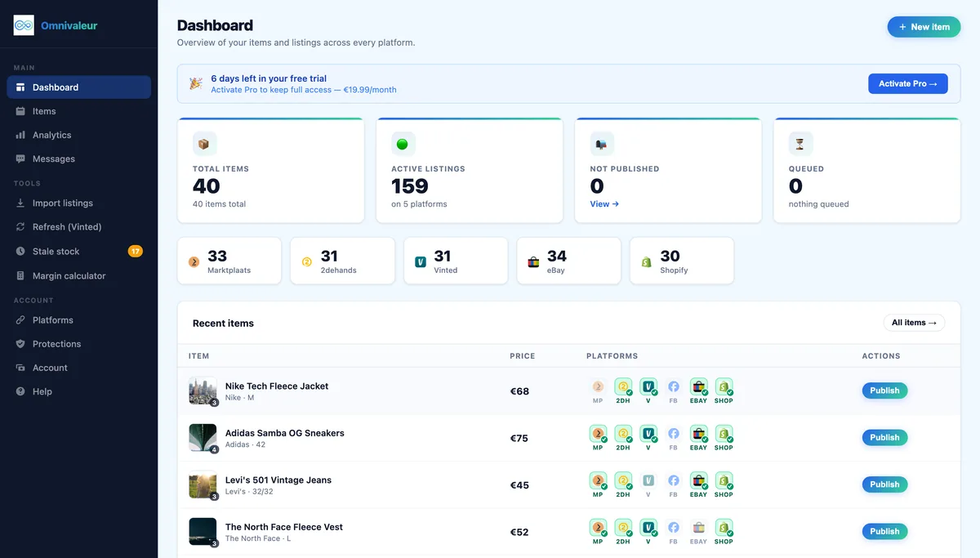Click the party popper trial icon
Screen dimensions: 980x558
[196, 83]
